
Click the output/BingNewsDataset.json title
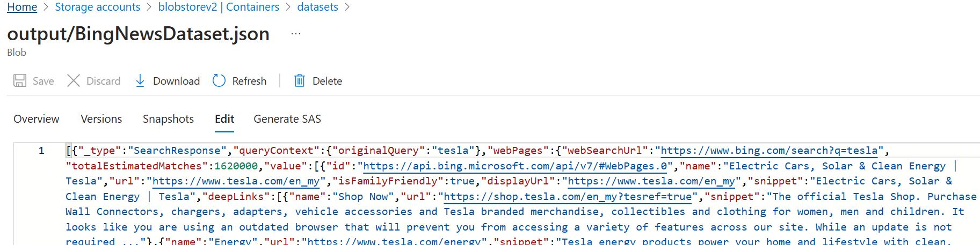[x=139, y=34]
